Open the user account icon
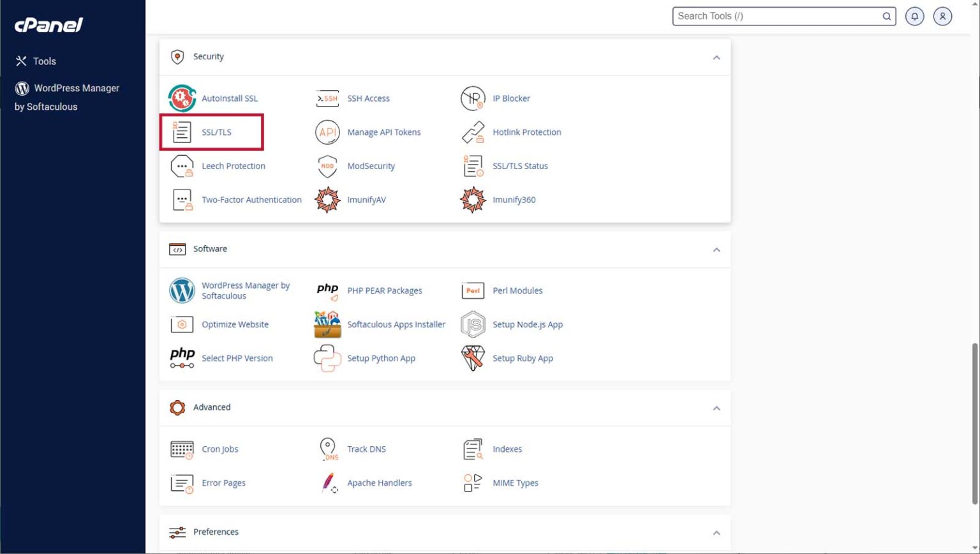The width and height of the screenshot is (980, 554). point(942,16)
